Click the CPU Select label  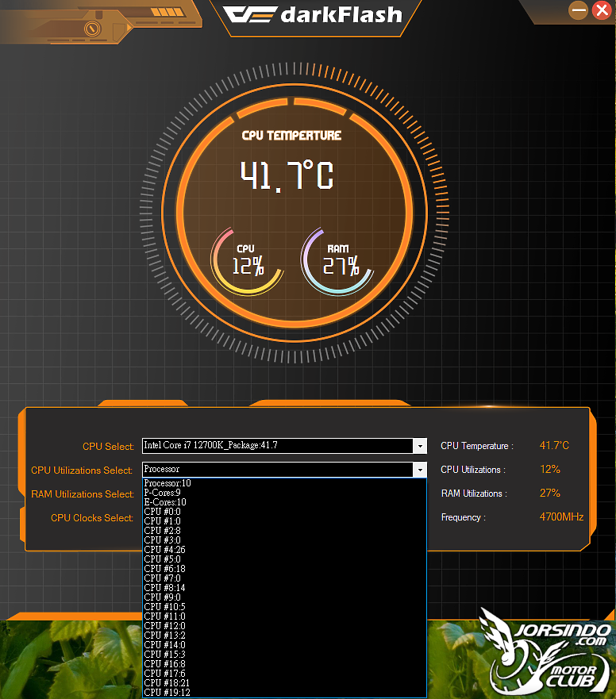pyautogui.click(x=108, y=446)
